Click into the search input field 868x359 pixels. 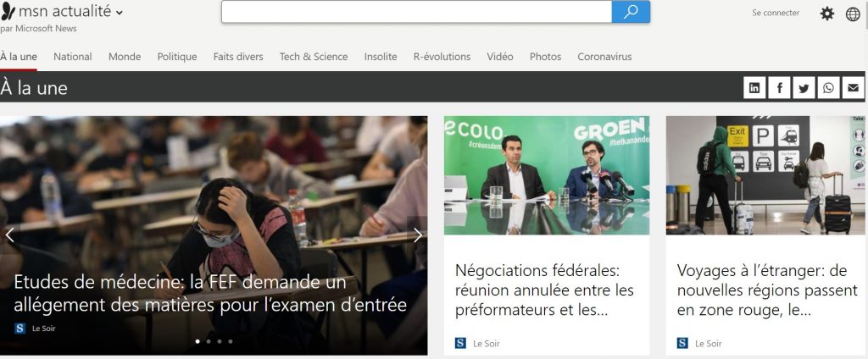click(416, 12)
